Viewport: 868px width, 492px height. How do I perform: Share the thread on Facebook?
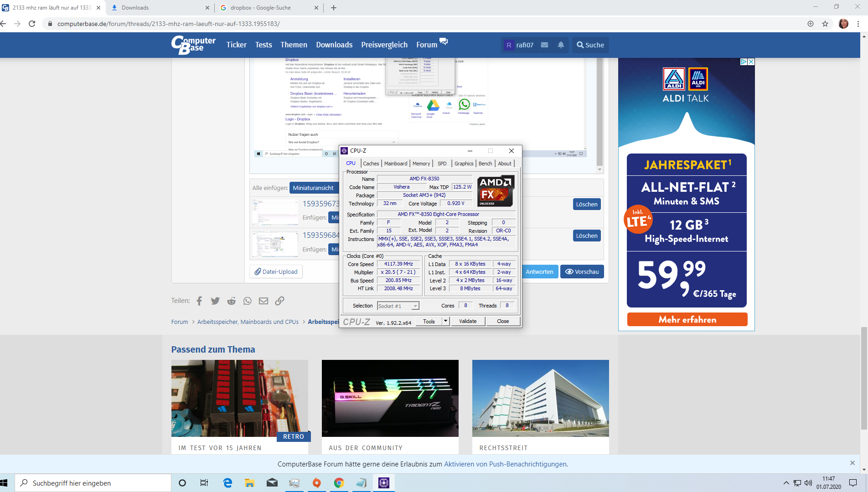[x=199, y=301]
